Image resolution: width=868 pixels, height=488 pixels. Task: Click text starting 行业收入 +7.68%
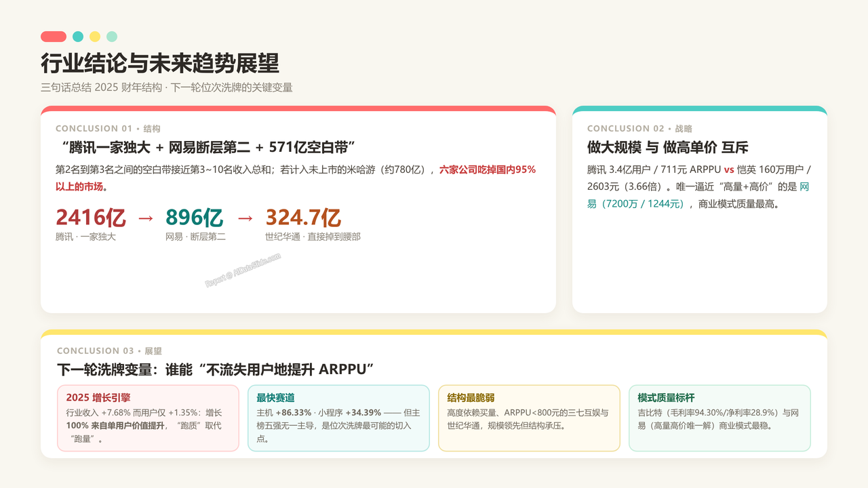coord(144,426)
